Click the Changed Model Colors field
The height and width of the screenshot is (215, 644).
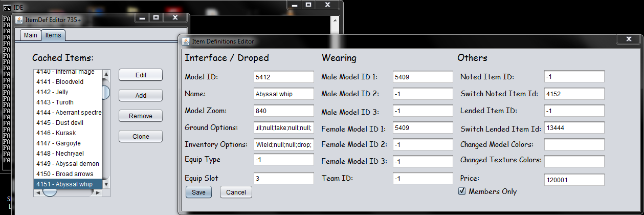574,144
